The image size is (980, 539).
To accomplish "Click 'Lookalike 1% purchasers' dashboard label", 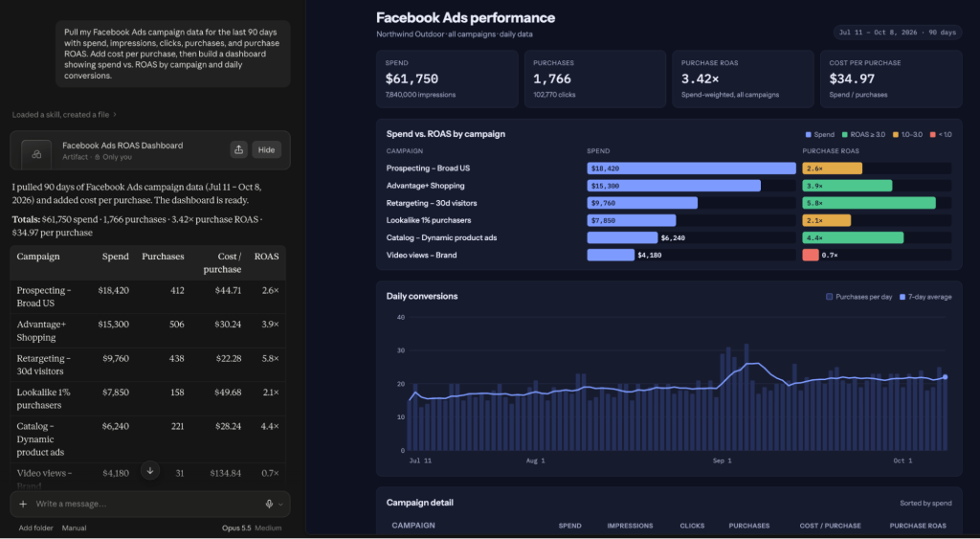I will (429, 220).
